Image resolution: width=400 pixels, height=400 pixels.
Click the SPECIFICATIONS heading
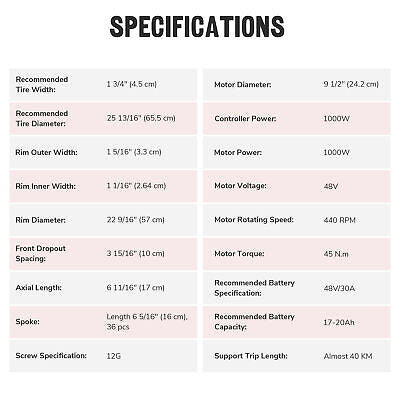[x=197, y=26]
